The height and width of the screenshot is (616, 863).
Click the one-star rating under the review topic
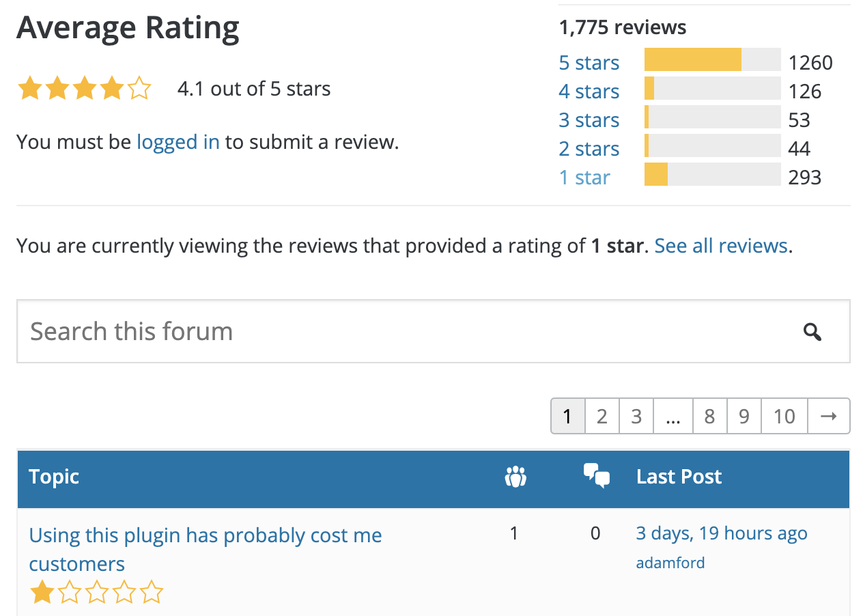(x=96, y=592)
